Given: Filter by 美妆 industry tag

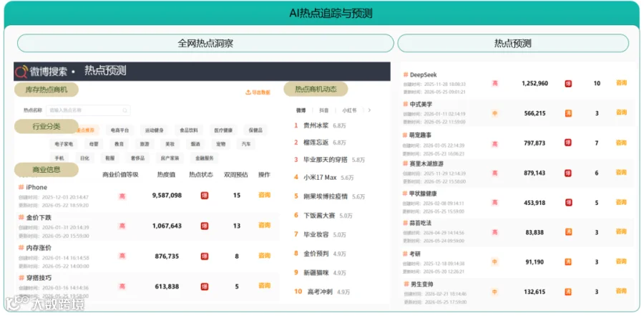Looking at the screenshot, I should (x=170, y=144).
